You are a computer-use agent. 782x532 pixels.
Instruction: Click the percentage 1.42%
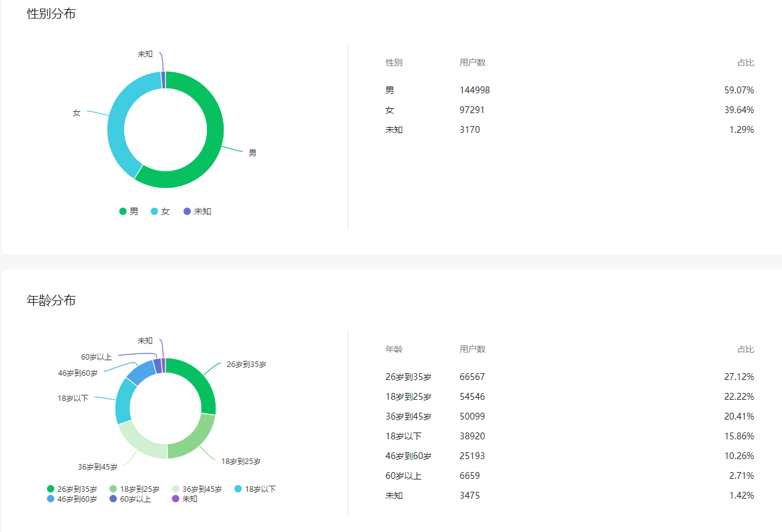tap(741, 496)
